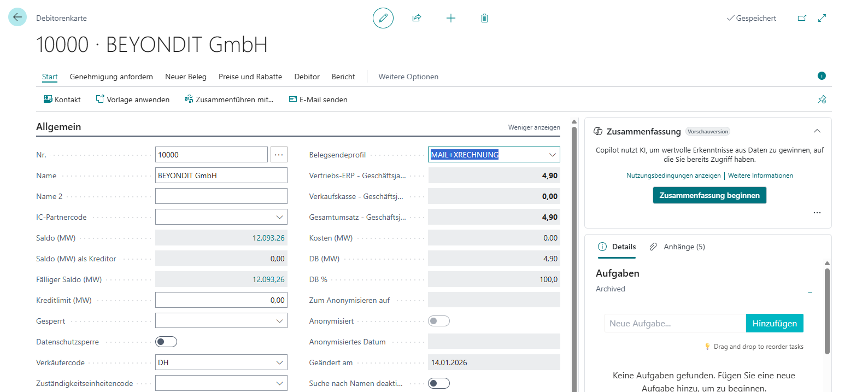868x392 pixels.
Task: Open Zuständigkeitseinheitencode dropdown
Action: [280, 383]
